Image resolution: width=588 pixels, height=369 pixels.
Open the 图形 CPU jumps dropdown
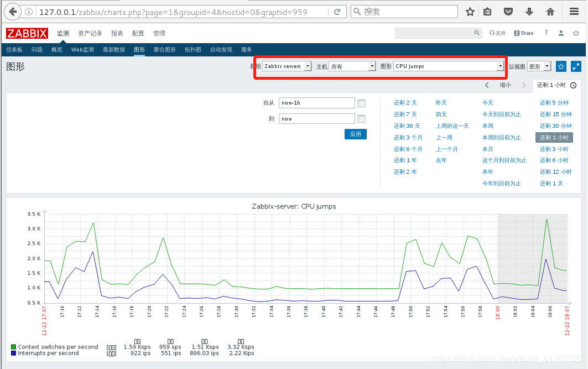coord(449,66)
